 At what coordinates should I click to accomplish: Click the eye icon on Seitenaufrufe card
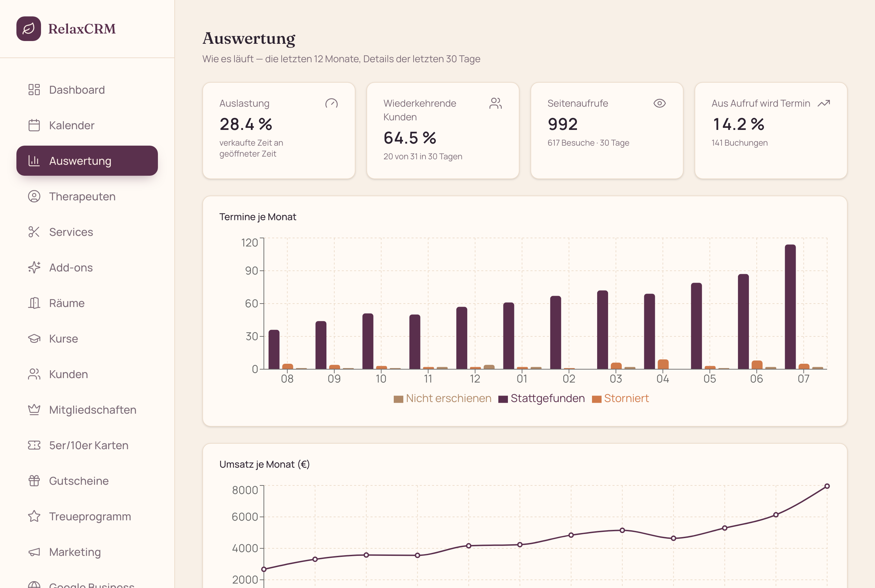659,103
